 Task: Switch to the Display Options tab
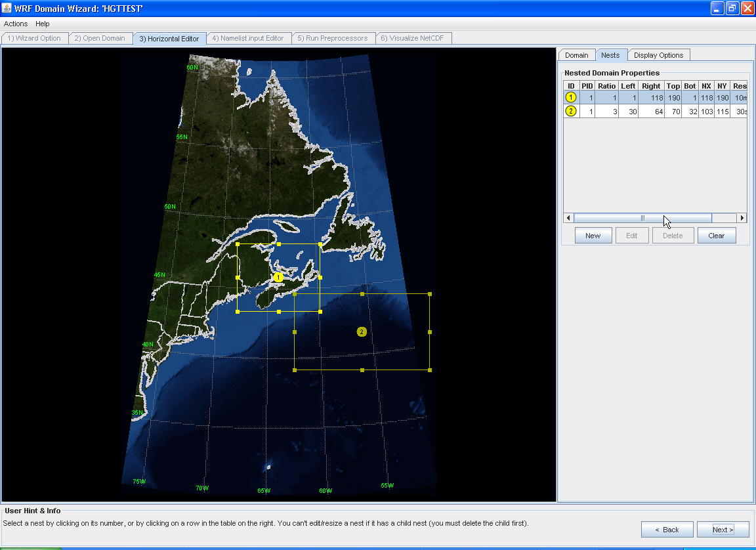[658, 55]
